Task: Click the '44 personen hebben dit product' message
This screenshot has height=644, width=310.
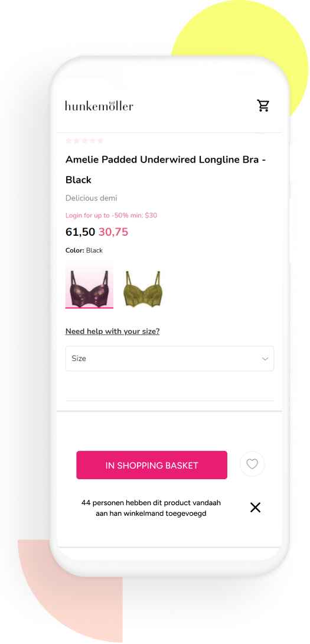Action: point(151,508)
